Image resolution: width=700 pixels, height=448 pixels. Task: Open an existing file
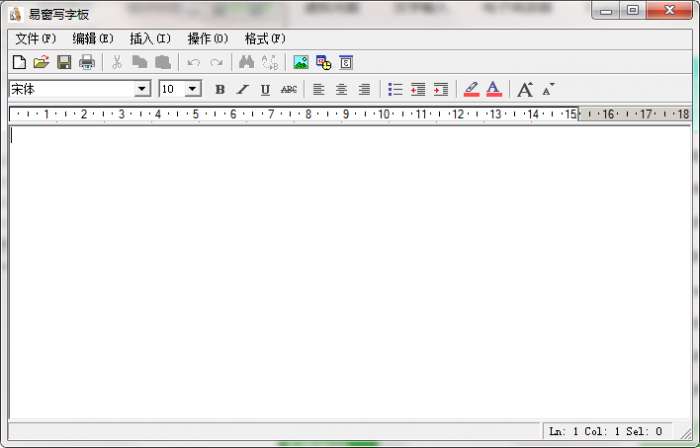(41, 62)
